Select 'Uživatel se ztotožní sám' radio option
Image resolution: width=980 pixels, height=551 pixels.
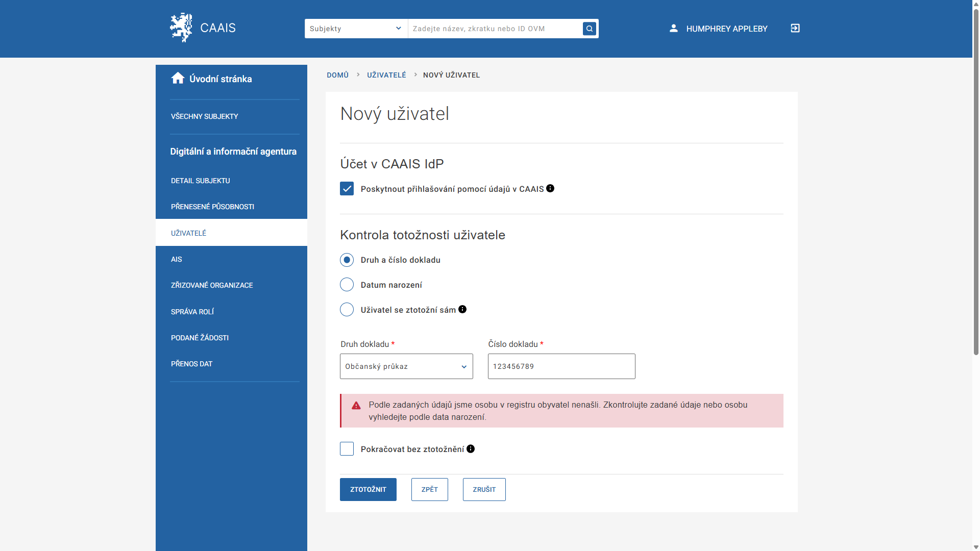[x=347, y=310]
